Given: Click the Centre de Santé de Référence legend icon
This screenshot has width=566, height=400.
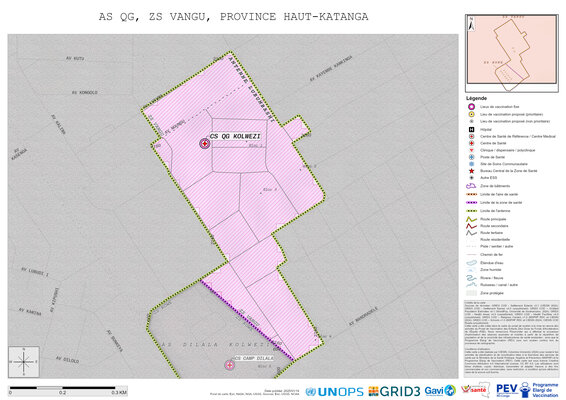Looking at the screenshot, I should 471,136.
